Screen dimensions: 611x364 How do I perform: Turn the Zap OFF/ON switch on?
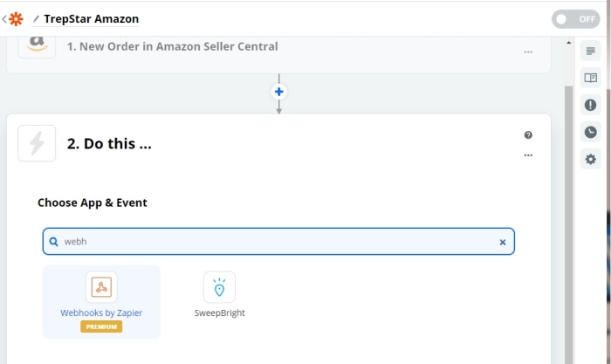click(x=575, y=19)
